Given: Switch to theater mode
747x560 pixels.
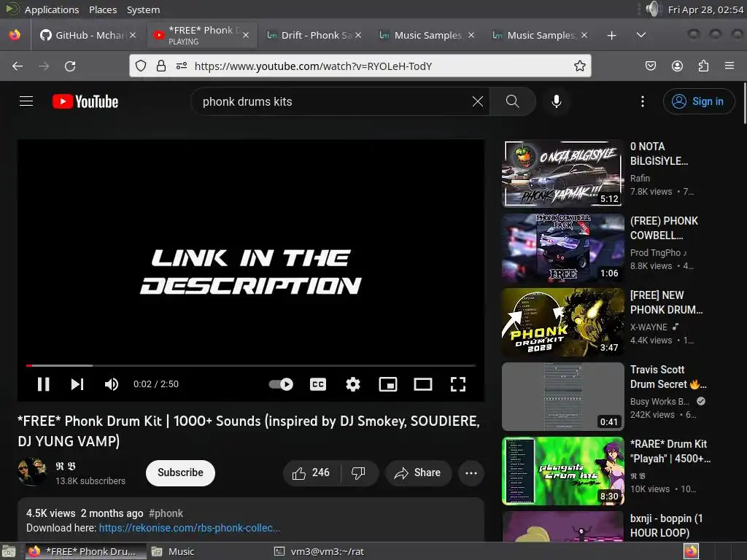Looking at the screenshot, I should coord(423,384).
